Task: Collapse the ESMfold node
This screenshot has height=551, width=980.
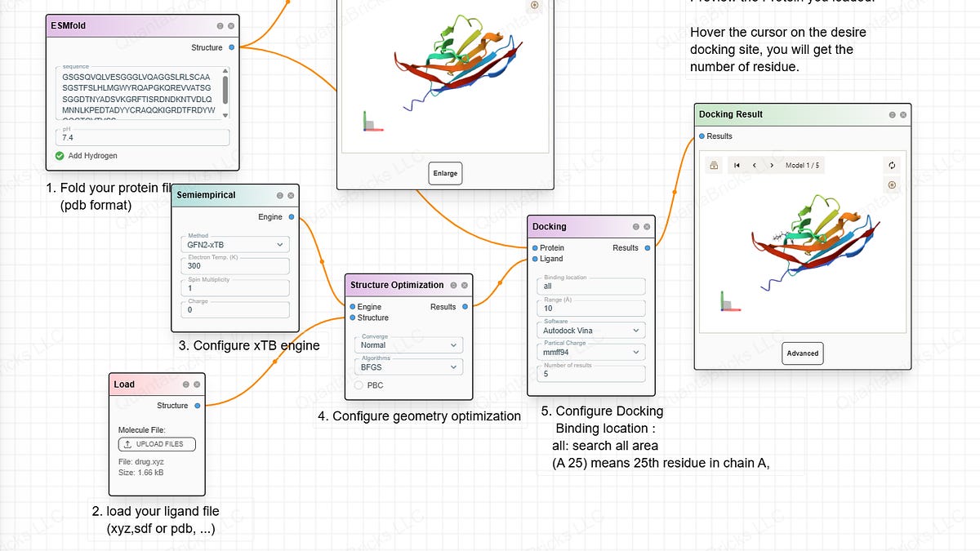Action: [219, 26]
